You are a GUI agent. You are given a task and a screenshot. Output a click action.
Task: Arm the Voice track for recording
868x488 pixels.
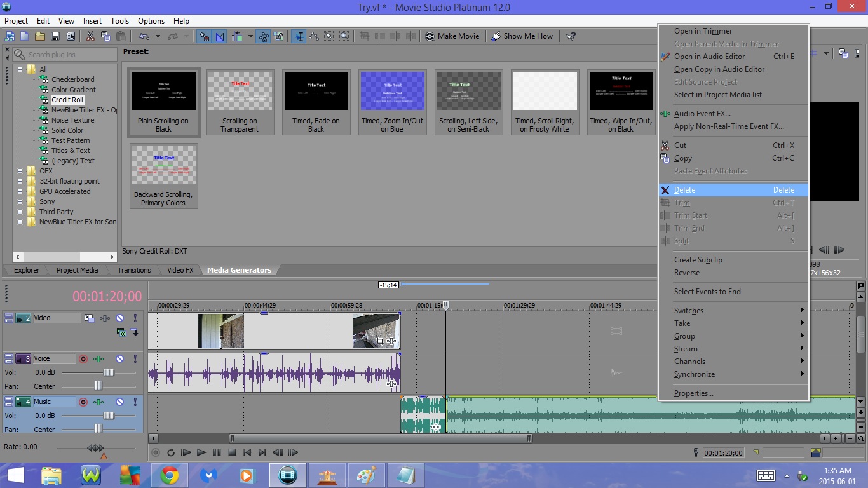83,359
